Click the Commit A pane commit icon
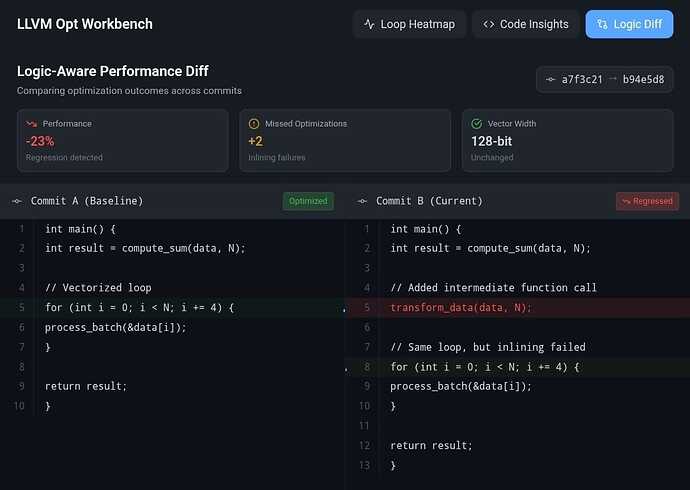Image resolution: width=690 pixels, height=490 pixels. click(x=17, y=201)
